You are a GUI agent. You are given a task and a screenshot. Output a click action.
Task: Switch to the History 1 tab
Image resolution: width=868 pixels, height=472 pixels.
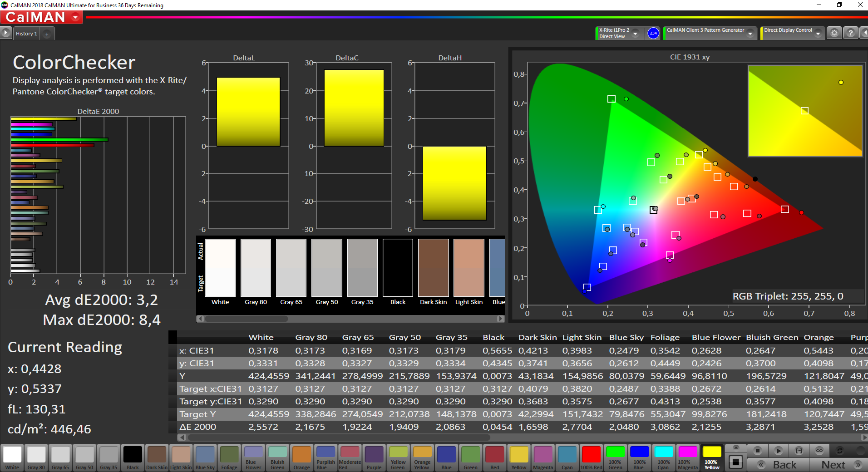coord(26,34)
